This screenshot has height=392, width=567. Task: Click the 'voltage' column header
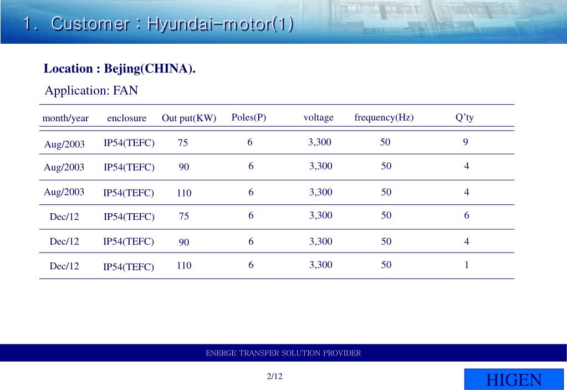(x=318, y=117)
